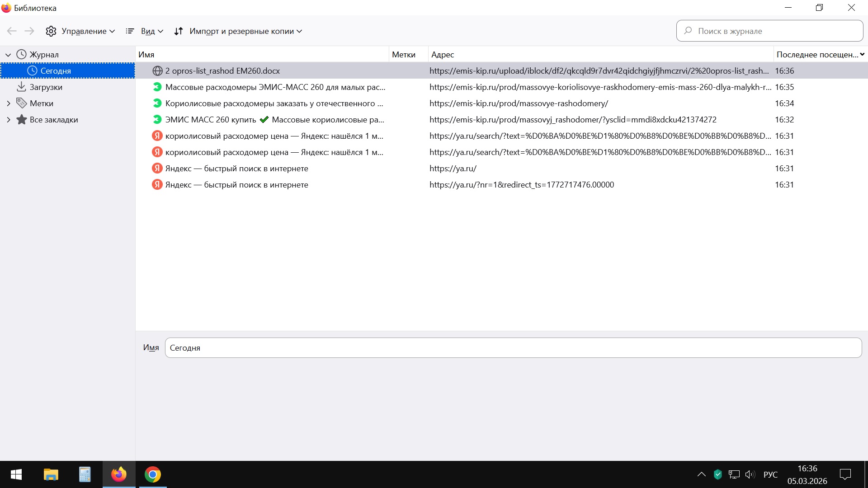Viewport: 868px width, 488px height.
Task: Sort by the Последнее посещение column header
Action: tap(816, 55)
